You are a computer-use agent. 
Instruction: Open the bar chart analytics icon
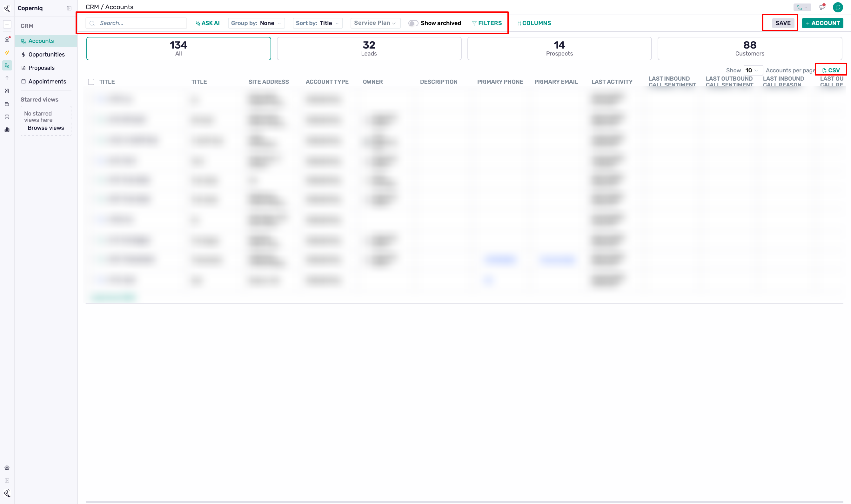click(7, 130)
